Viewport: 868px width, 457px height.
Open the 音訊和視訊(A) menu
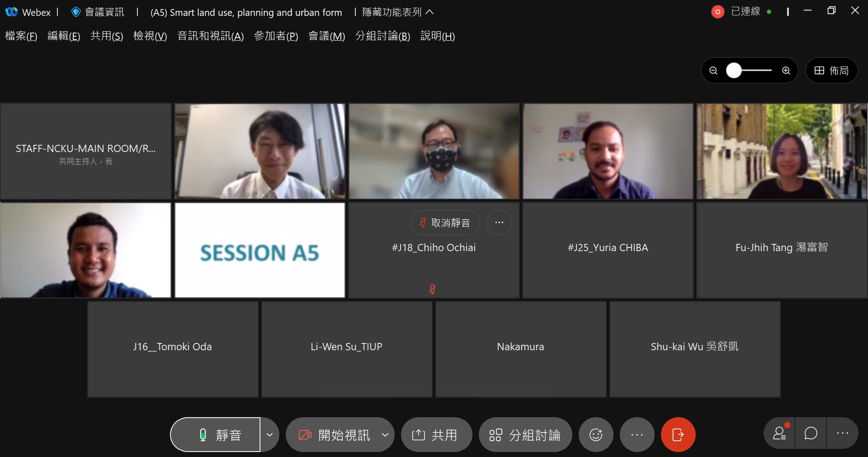[211, 36]
